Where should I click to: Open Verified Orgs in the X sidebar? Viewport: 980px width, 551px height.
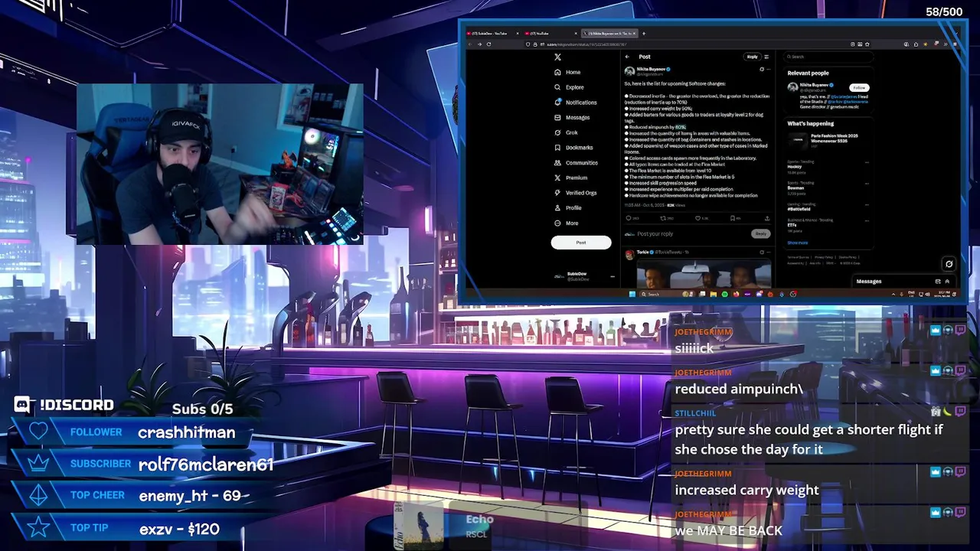click(575, 193)
